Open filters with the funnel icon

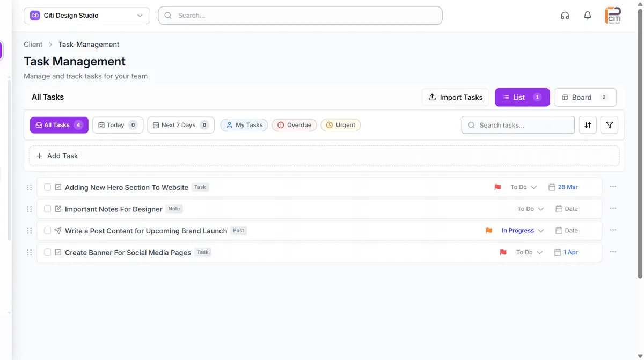pos(609,125)
